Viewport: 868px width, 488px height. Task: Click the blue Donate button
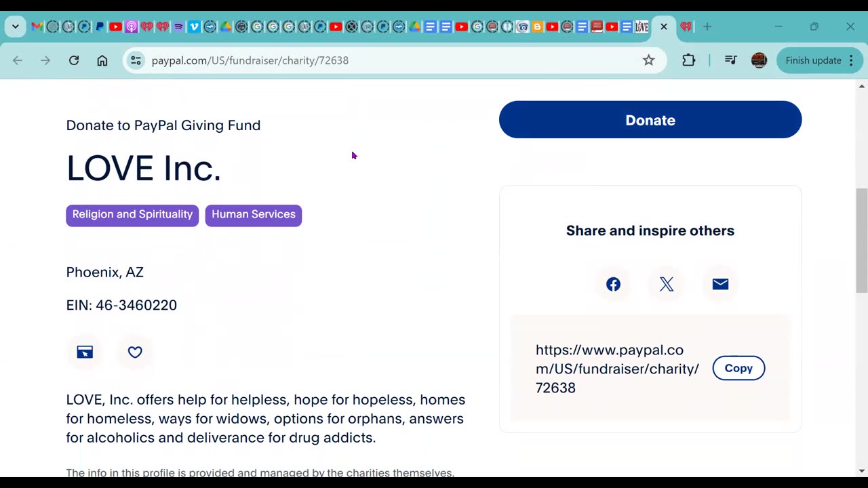[x=650, y=120]
